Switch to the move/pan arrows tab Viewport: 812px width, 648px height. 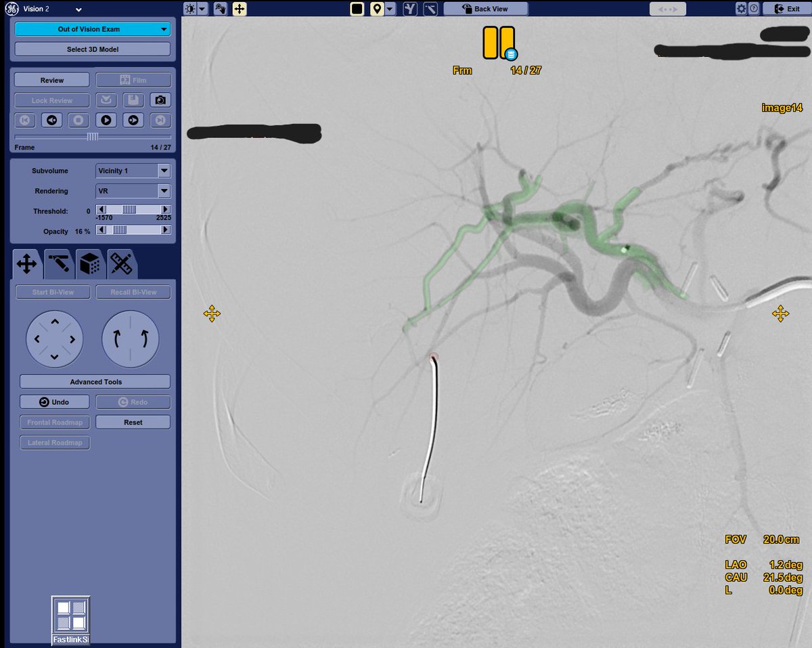[x=26, y=264]
